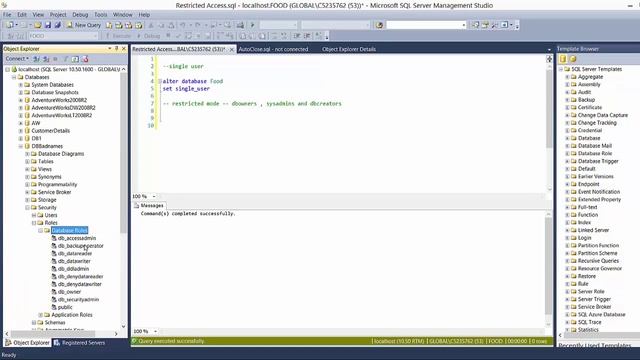
Task: Expand the CustomerDetails database node
Action: tap(21, 131)
